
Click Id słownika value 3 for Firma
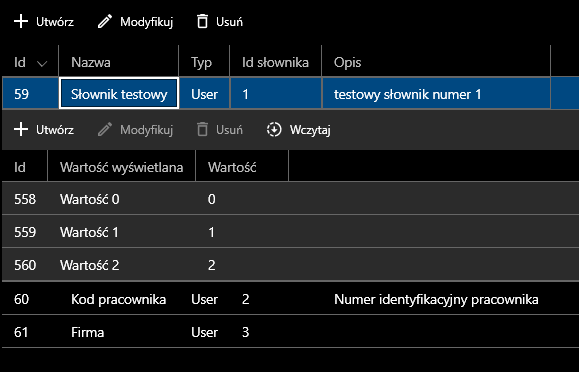tap(246, 332)
